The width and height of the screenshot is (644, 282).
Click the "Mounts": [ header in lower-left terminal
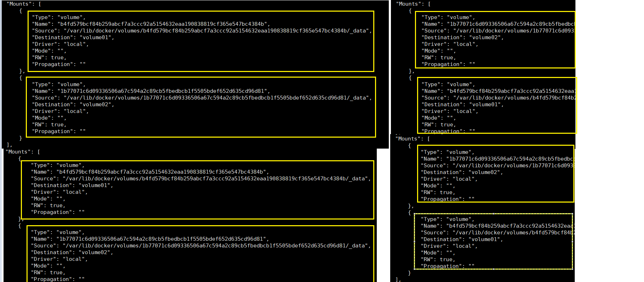(x=23, y=152)
